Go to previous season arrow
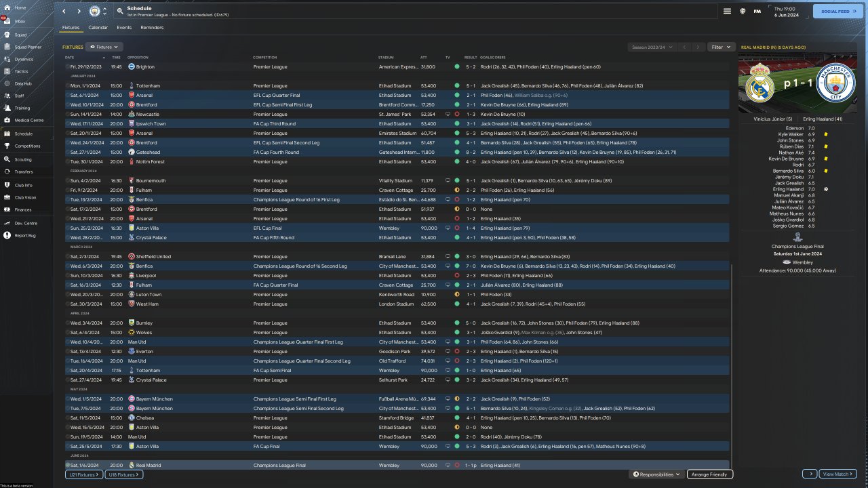Screen dimensions: 868x488 coord(684,47)
